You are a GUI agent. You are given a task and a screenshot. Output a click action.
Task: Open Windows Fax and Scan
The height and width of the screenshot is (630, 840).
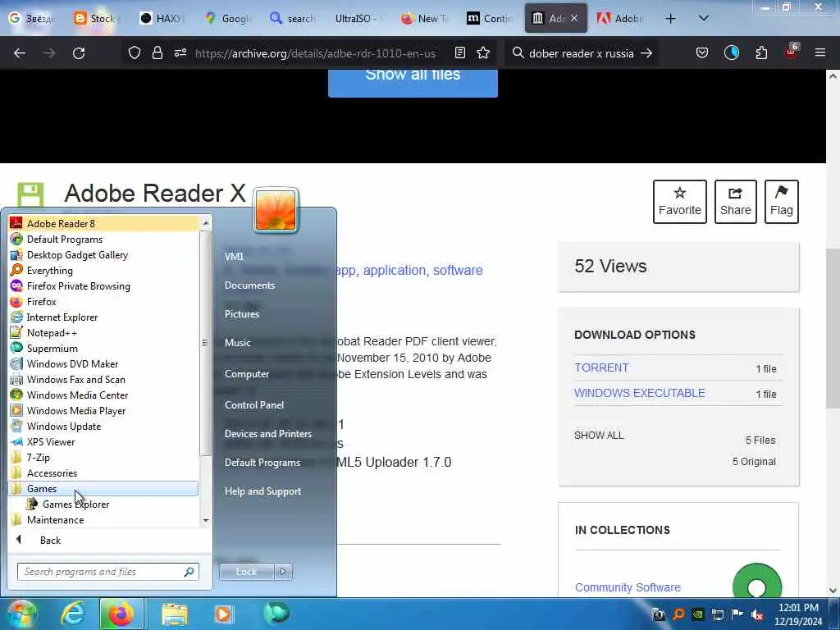click(x=103, y=379)
